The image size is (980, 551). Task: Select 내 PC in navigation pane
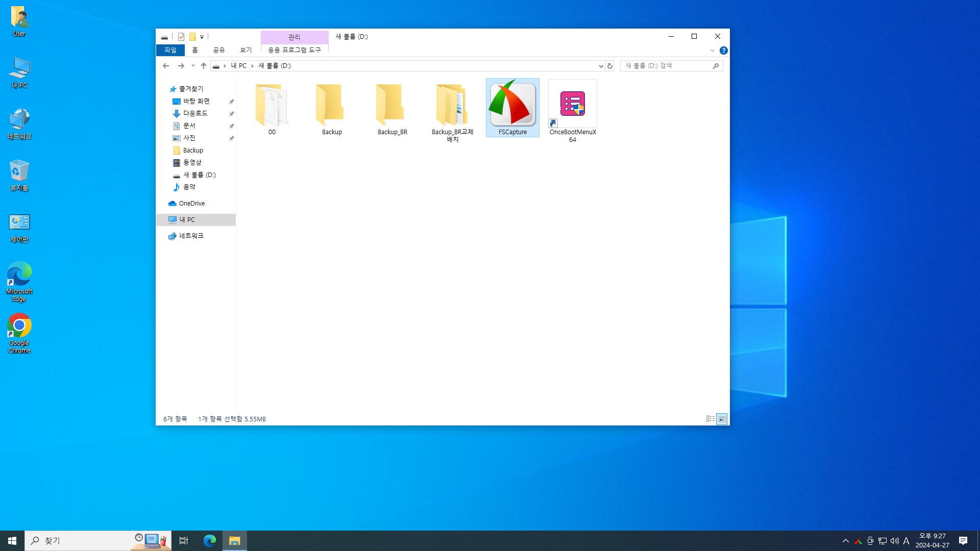pyautogui.click(x=196, y=219)
